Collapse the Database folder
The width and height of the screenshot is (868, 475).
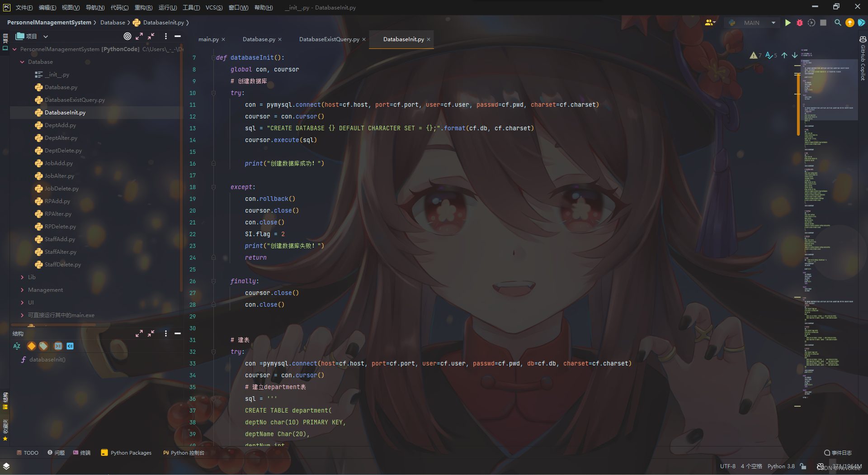click(22, 62)
